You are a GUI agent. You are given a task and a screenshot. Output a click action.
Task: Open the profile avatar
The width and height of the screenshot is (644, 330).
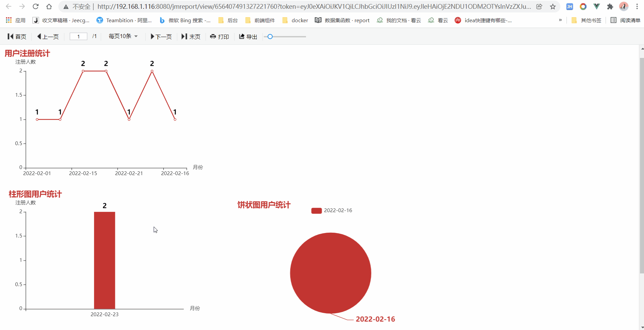(624, 6)
